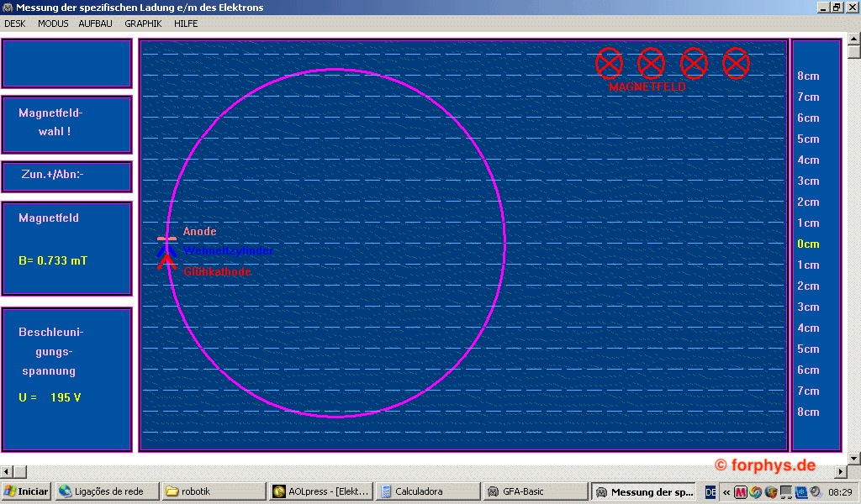The width and height of the screenshot is (861, 504).
Task: Click the Zun.+/Abn:- panel
Action: point(67,176)
